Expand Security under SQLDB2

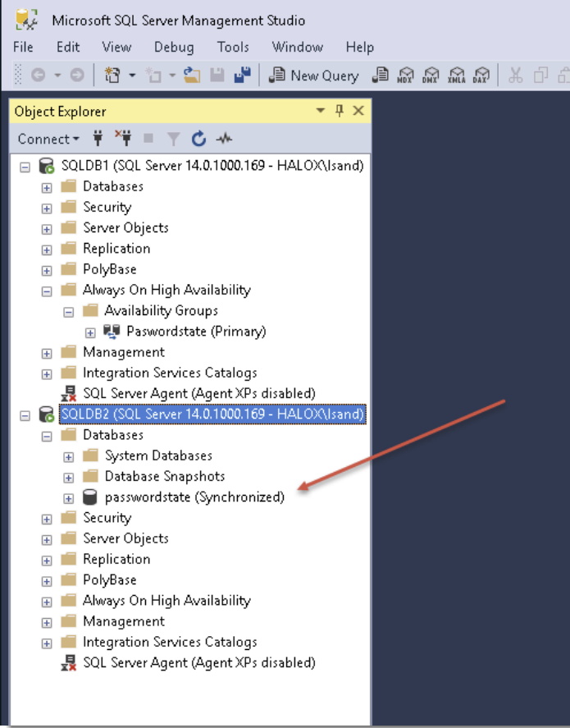(x=47, y=519)
